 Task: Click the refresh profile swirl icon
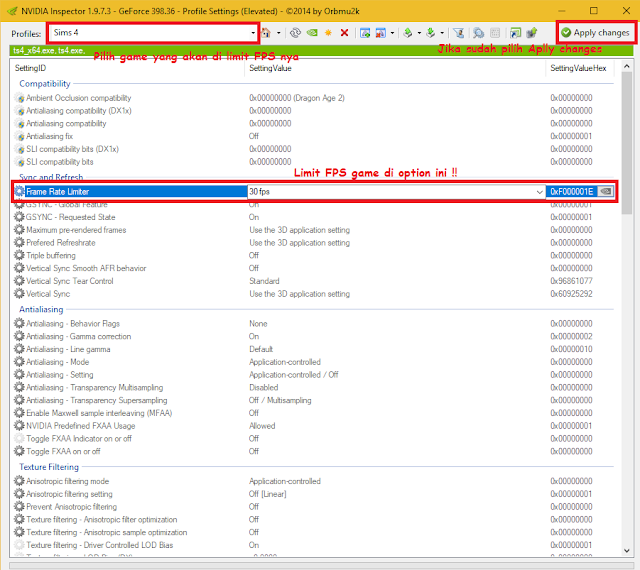pyautogui.click(x=295, y=33)
